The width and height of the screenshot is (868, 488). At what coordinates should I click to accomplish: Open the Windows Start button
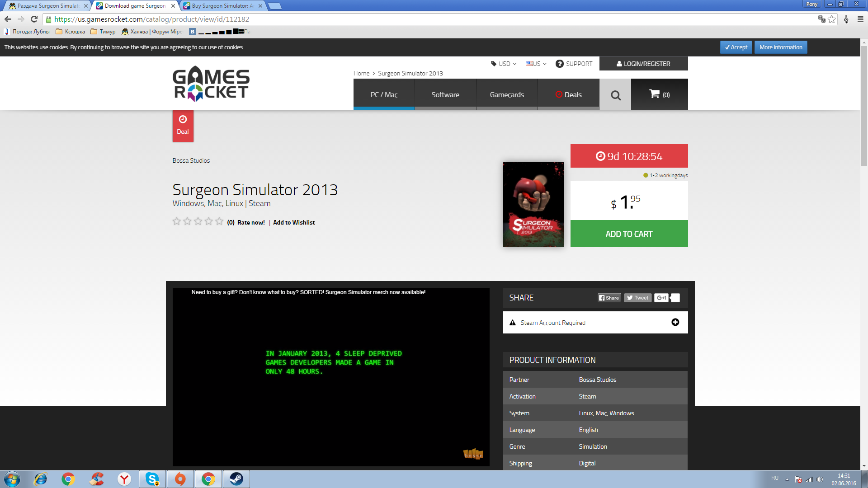click(x=12, y=479)
